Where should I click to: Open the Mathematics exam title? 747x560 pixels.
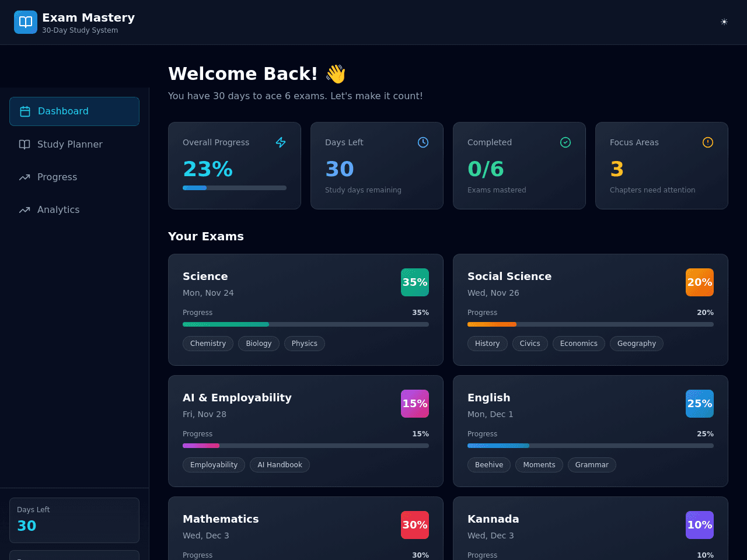(x=221, y=519)
